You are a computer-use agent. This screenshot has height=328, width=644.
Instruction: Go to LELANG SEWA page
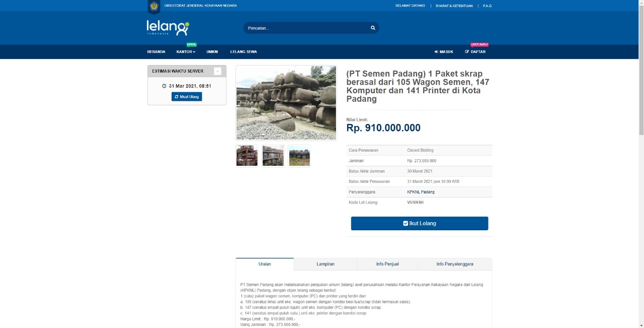point(244,52)
